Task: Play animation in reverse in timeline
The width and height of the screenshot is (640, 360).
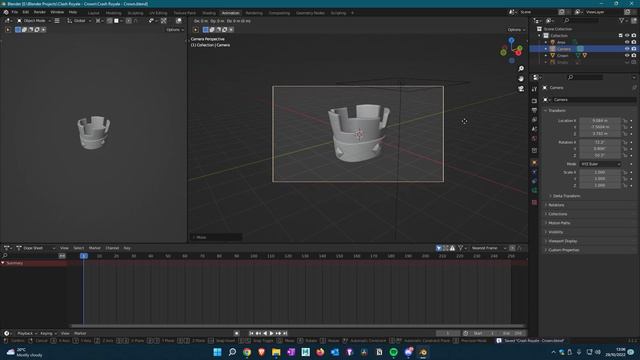Action: pos(265,333)
